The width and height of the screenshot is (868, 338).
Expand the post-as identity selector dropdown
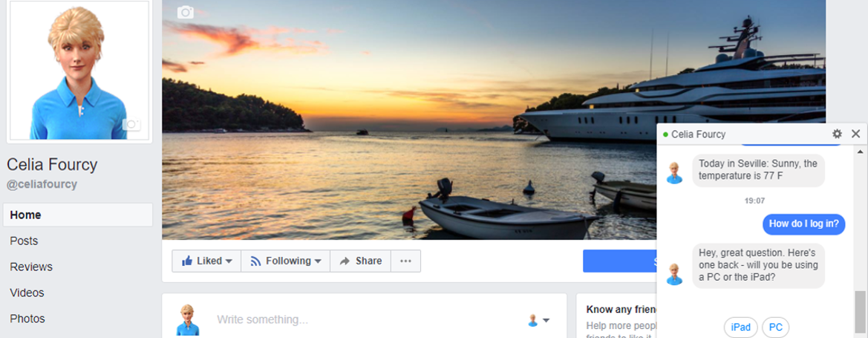tap(538, 320)
